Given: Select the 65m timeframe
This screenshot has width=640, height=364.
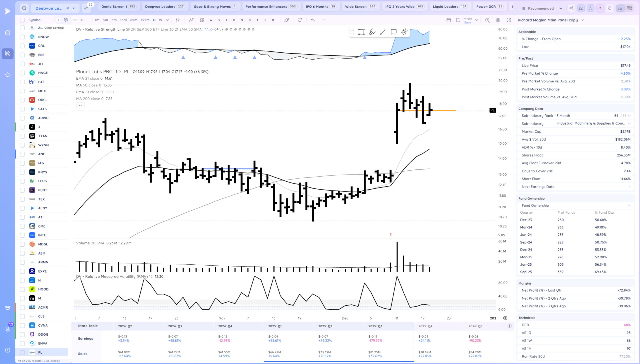Looking at the screenshot, I should 134,20.
